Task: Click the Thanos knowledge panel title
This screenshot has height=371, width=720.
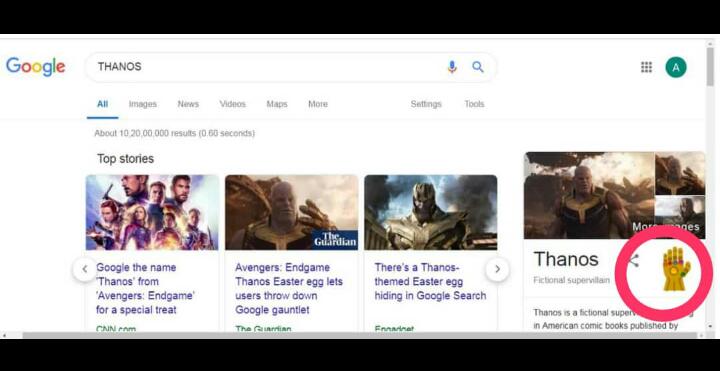Action: [566, 259]
